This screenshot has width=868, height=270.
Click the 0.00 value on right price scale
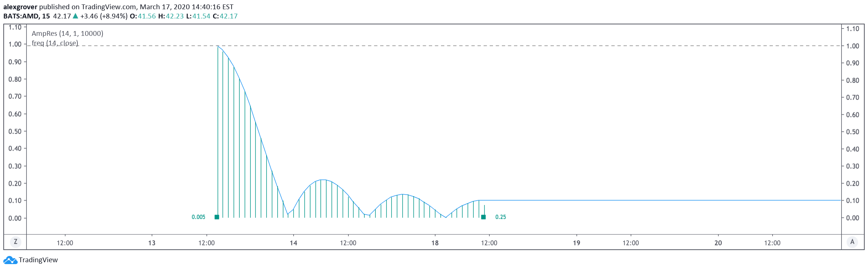(853, 218)
